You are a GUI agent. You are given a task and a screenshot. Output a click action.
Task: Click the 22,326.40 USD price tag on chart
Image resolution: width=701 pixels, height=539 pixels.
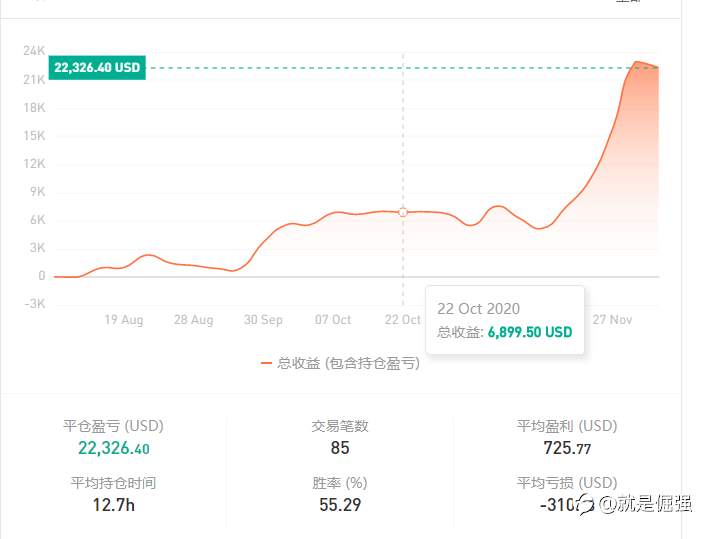[x=97, y=67]
